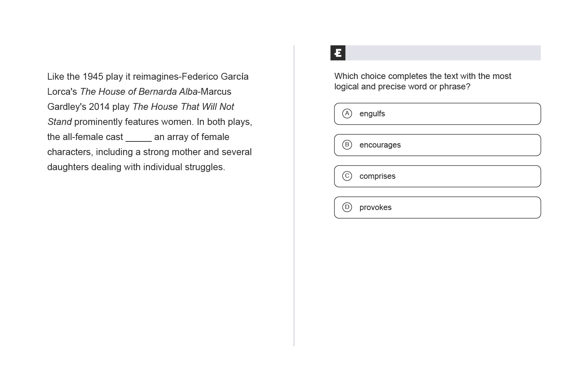Click the "Which choice completes the text" prompt

click(x=423, y=81)
